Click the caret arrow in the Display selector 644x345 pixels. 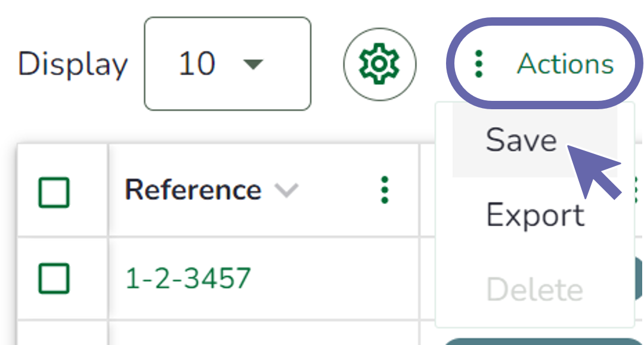click(x=253, y=64)
